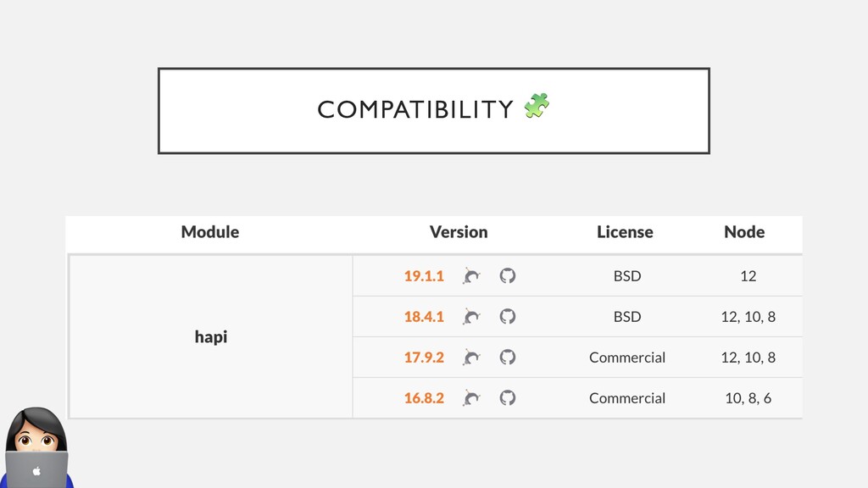
Task: Click the icon immediately right of 18.4.1
Action: tap(472, 316)
